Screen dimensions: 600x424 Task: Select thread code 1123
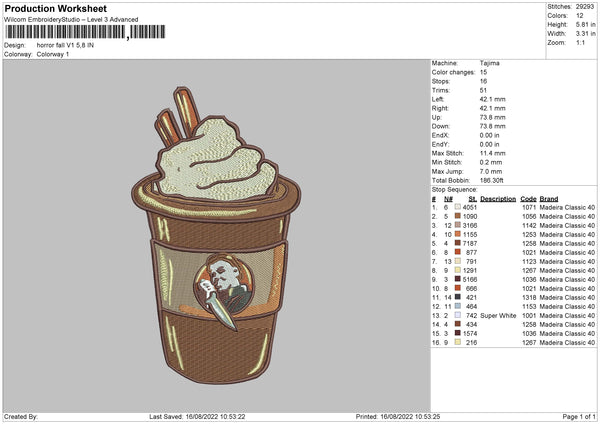(529, 261)
